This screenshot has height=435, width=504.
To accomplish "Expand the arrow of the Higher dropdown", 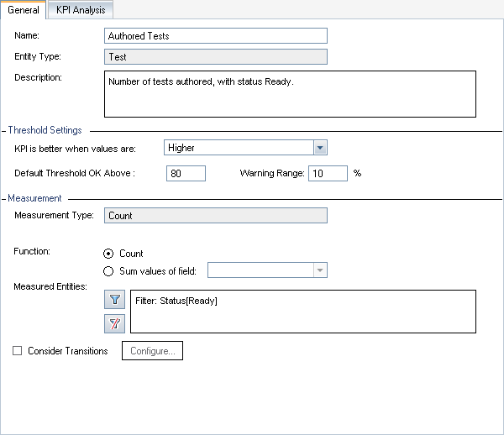I will (319, 148).
